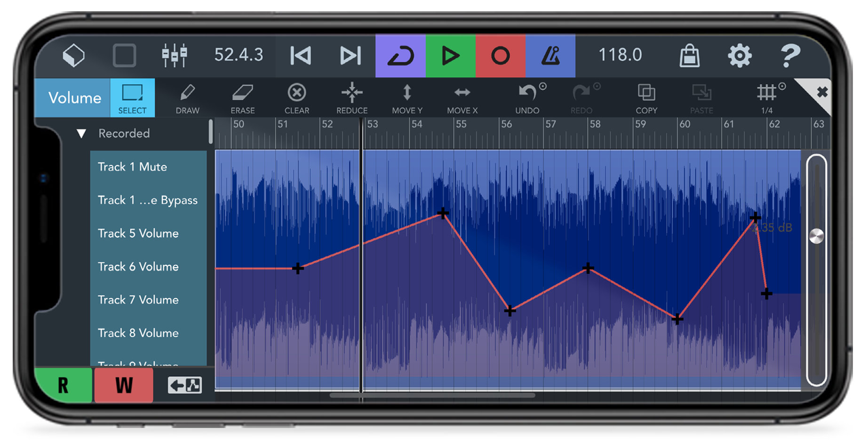Jump forward with the skip-to-end button

350,55
